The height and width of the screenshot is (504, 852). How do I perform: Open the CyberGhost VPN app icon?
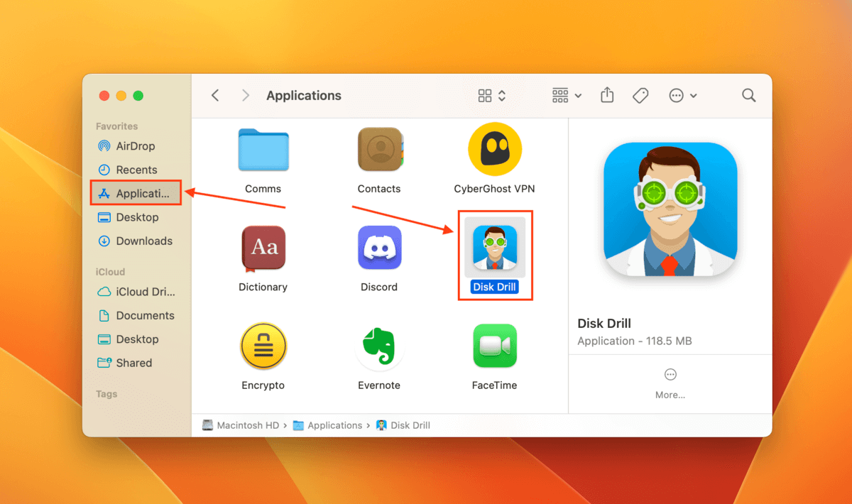494,150
